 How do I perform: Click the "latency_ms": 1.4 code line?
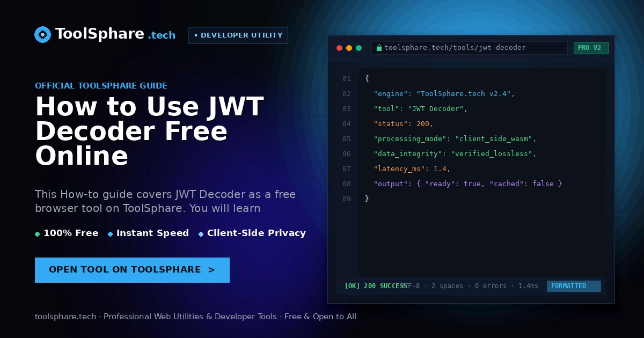pos(412,169)
